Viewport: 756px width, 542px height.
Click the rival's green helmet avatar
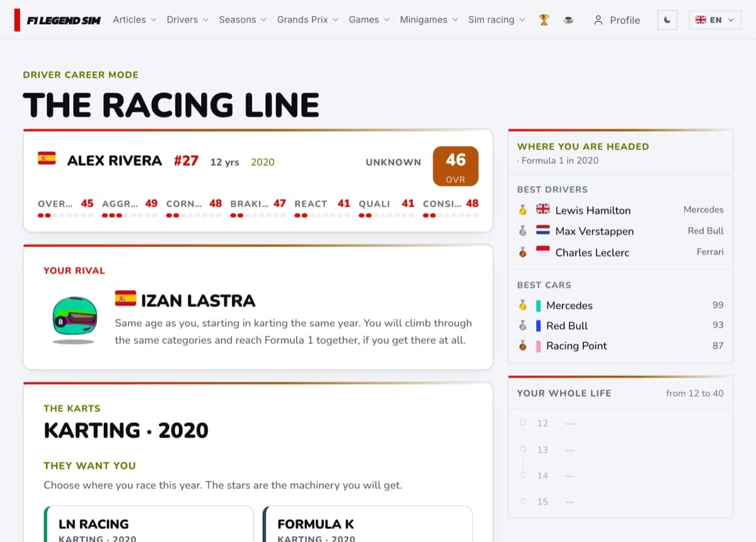(74, 320)
